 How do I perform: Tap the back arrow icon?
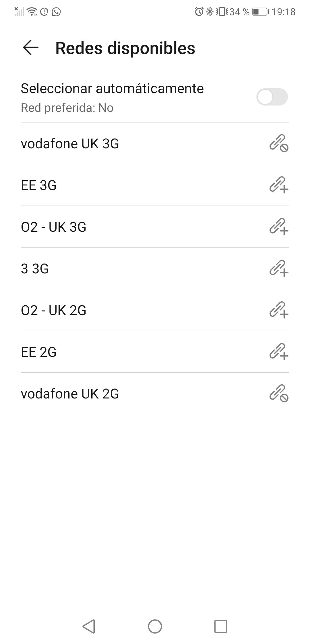click(x=30, y=48)
